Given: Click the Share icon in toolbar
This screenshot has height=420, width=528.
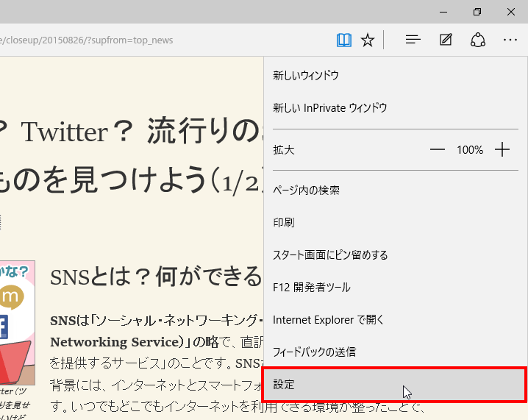Looking at the screenshot, I should tap(478, 40).
